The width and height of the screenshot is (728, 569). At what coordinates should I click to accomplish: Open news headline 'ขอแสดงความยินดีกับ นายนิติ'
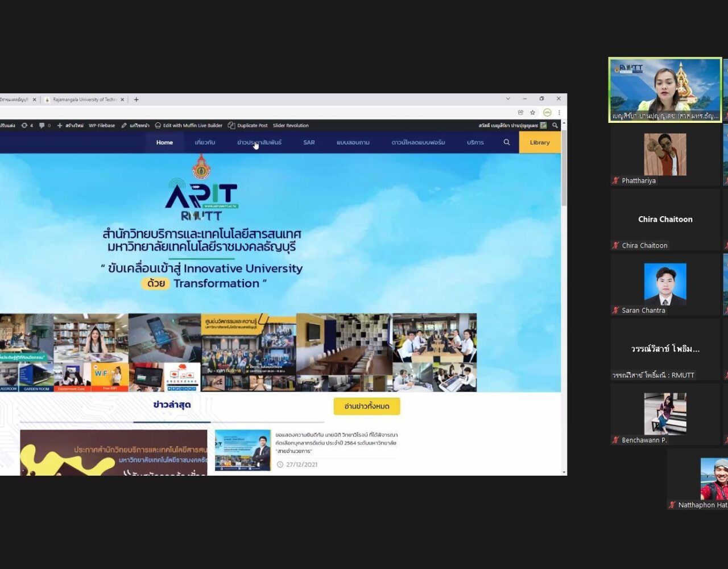click(x=336, y=443)
